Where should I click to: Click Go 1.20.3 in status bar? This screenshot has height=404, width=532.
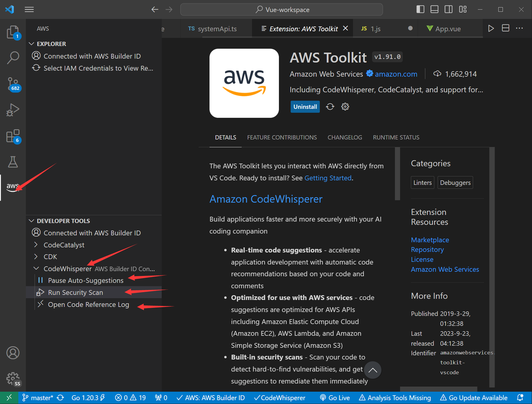[88, 398]
